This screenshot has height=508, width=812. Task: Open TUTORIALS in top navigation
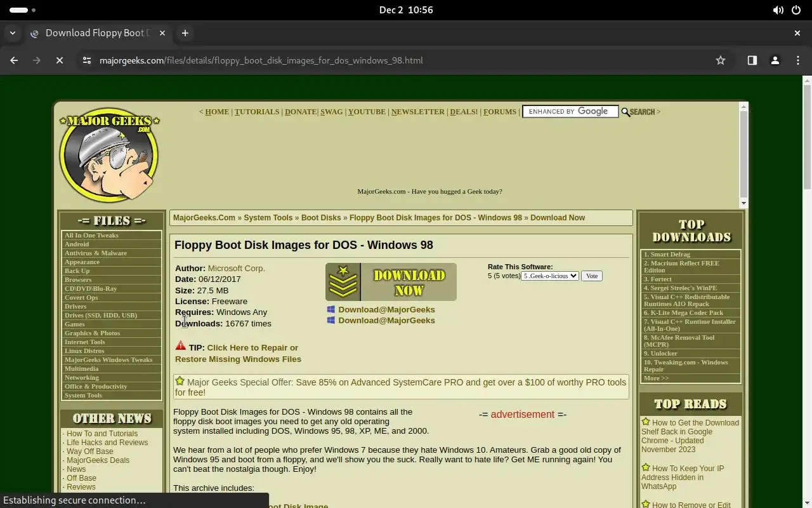257,112
